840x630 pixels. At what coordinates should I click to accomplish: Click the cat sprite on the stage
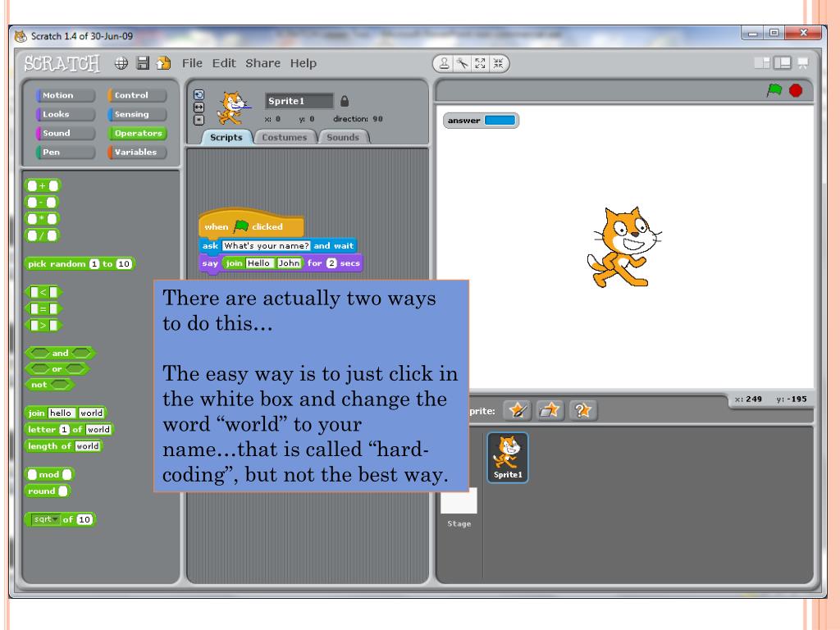click(x=623, y=248)
